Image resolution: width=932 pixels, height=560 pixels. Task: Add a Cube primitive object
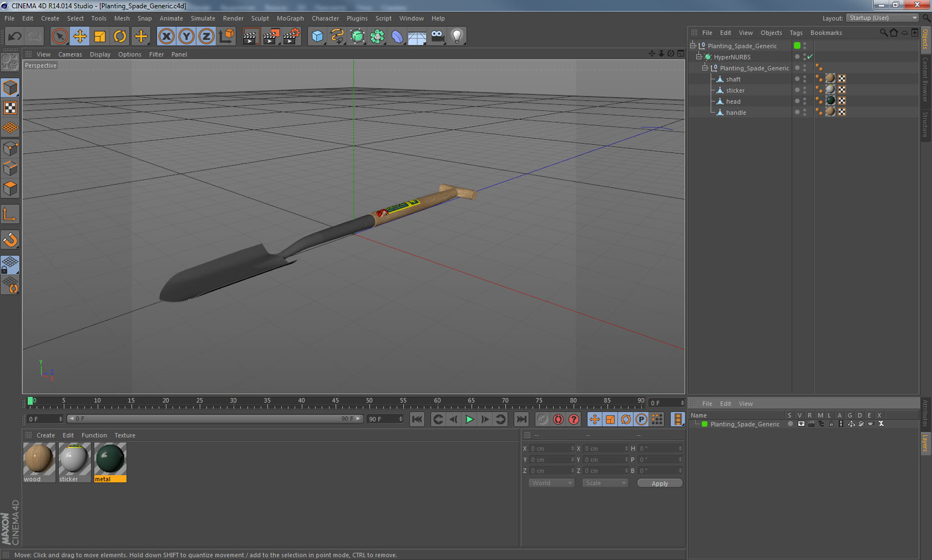pyautogui.click(x=317, y=37)
